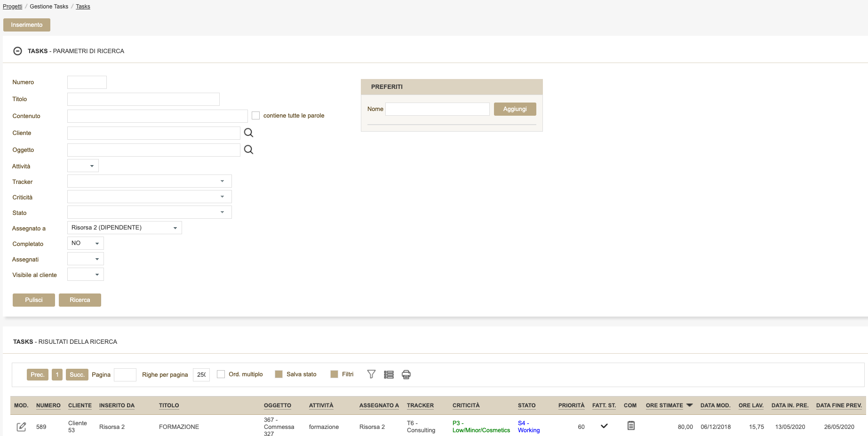Sort results by Criticità column header
The image size is (868, 436).
(x=466, y=405)
